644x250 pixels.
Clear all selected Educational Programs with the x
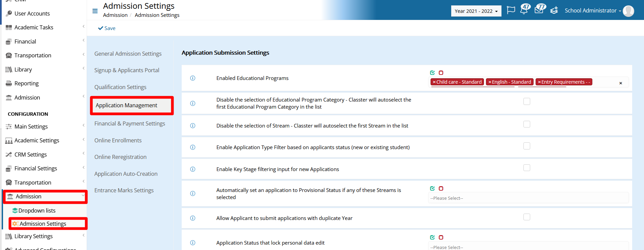click(621, 83)
